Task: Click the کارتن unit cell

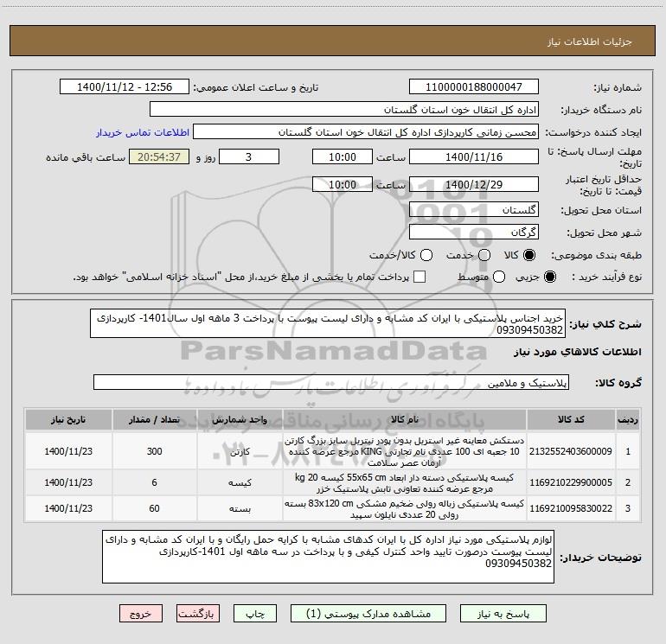Action: point(240,452)
